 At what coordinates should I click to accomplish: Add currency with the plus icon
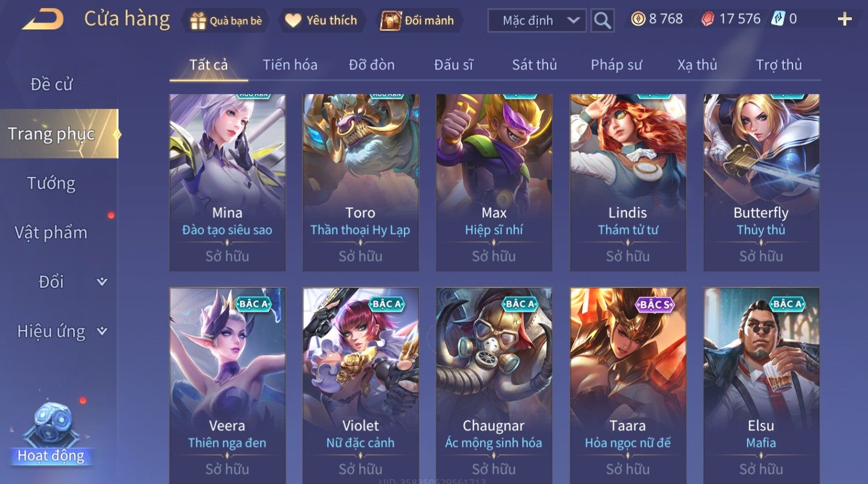coord(844,20)
